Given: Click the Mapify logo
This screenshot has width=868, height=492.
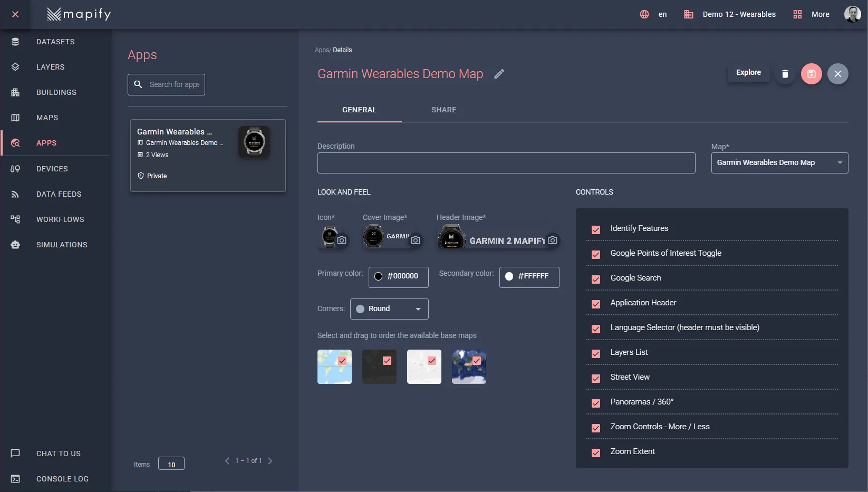Looking at the screenshot, I should coord(79,14).
